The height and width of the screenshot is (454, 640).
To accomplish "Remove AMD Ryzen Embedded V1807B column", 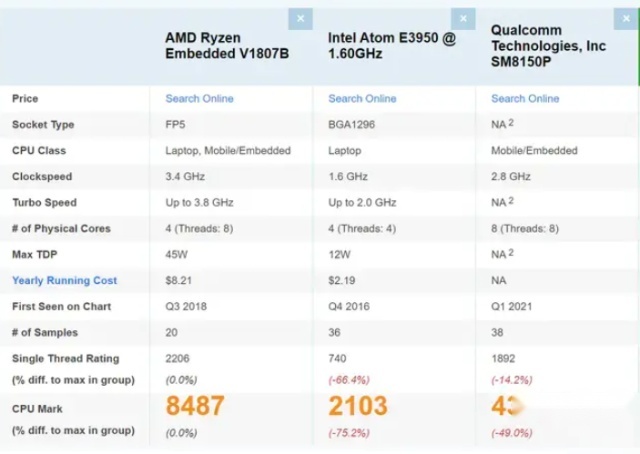I will (300, 19).
